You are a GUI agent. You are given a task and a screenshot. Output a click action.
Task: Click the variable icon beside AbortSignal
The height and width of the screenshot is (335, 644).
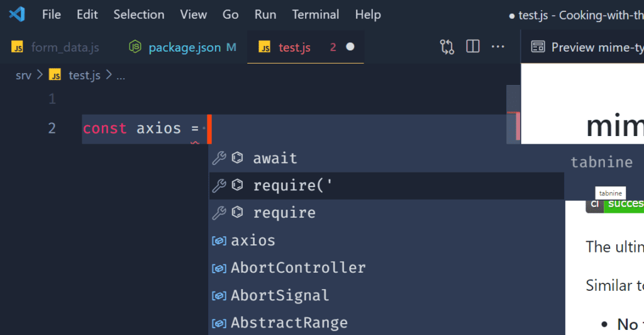[x=219, y=296]
